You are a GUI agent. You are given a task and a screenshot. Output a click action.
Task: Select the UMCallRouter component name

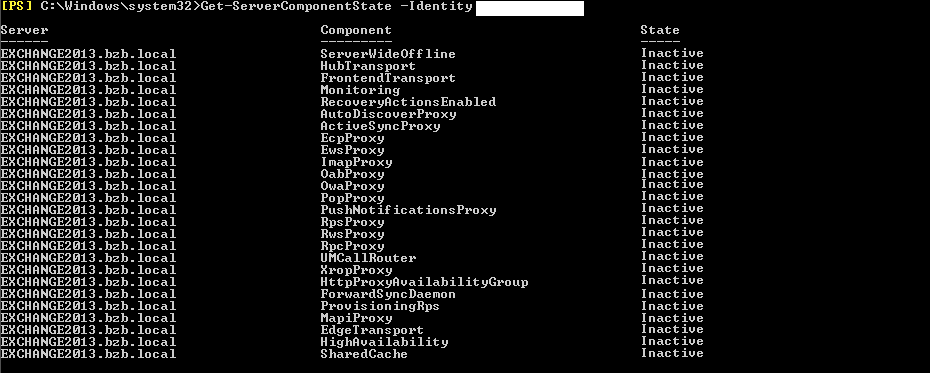368,258
